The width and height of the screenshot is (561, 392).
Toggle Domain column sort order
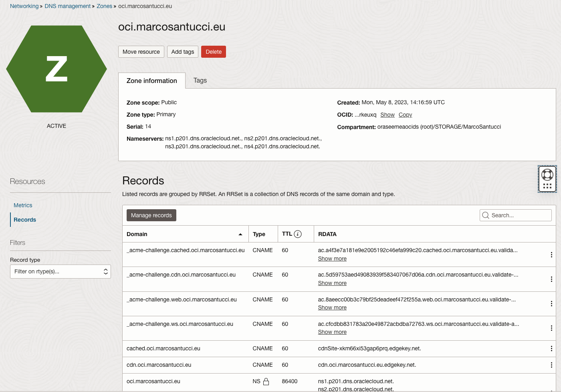(x=240, y=234)
